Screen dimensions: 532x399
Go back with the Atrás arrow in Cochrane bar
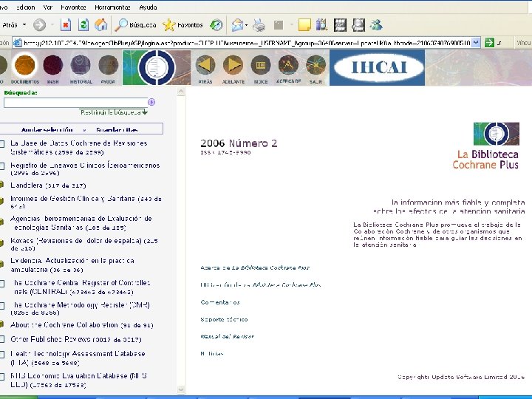click(x=205, y=65)
